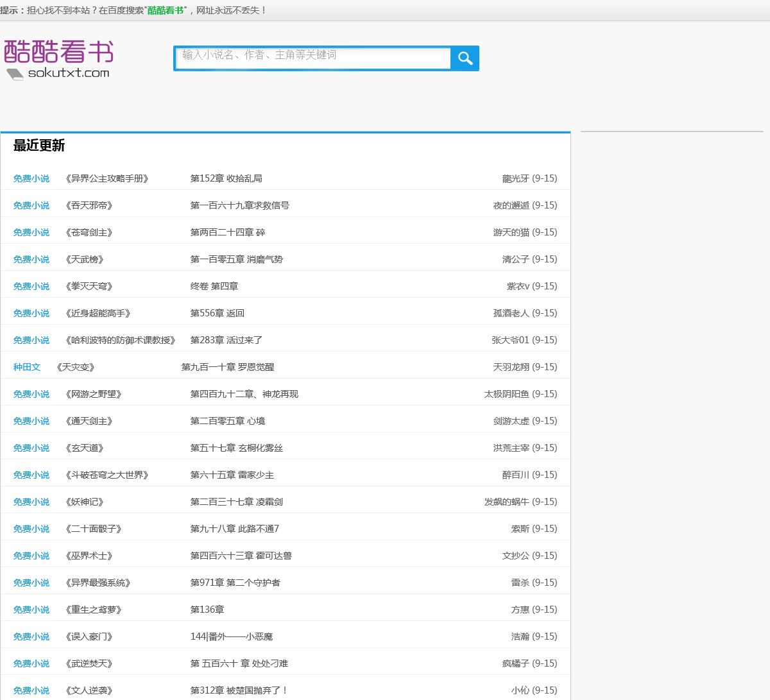Click the 最近更新 section heading
Screen dimensions: 770x700
click(39, 146)
